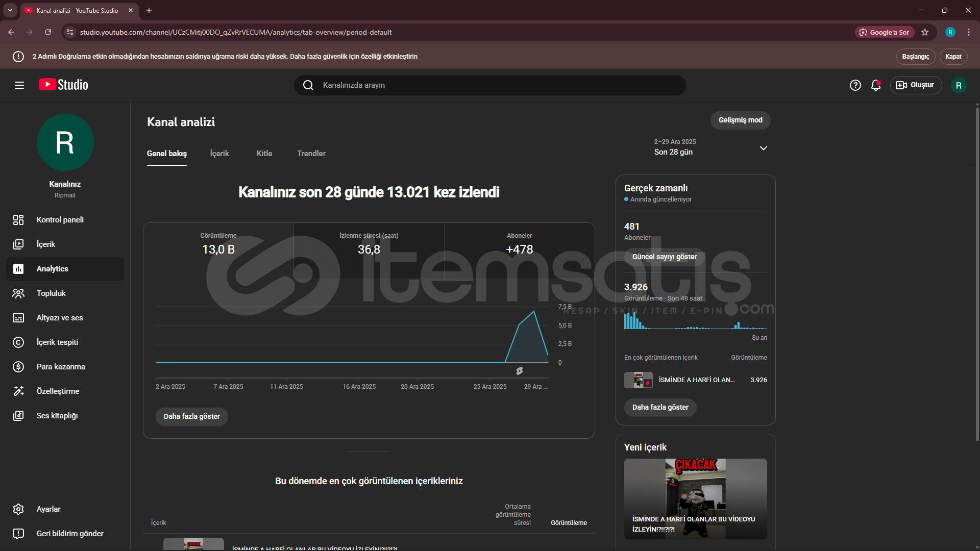The image size is (980, 551).
Task: Select the Aboneler metric card
Action: 519,244
